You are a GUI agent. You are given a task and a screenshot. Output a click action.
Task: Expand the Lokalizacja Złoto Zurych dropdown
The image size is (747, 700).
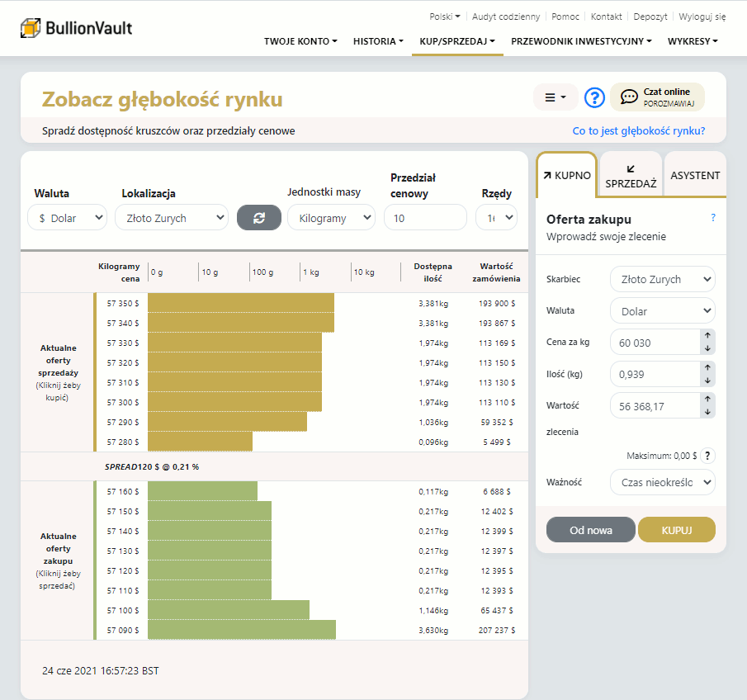pos(171,218)
